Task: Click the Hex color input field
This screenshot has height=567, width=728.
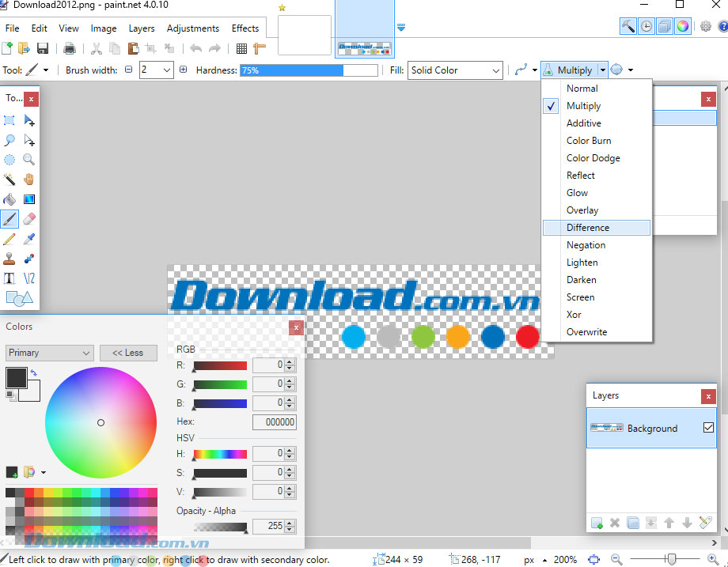Action: coord(275,421)
